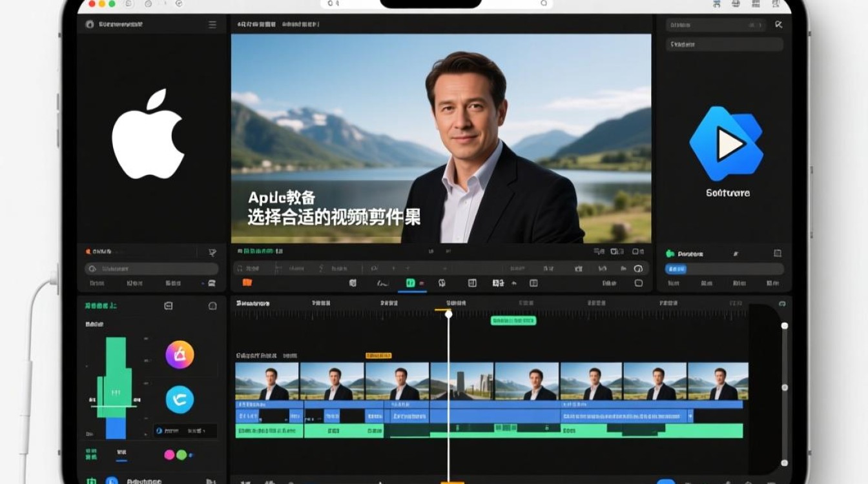The width and height of the screenshot is (868, 484).
Task: Click the orange folder icon in editing toolbar
Action: (x=247, y=283)
